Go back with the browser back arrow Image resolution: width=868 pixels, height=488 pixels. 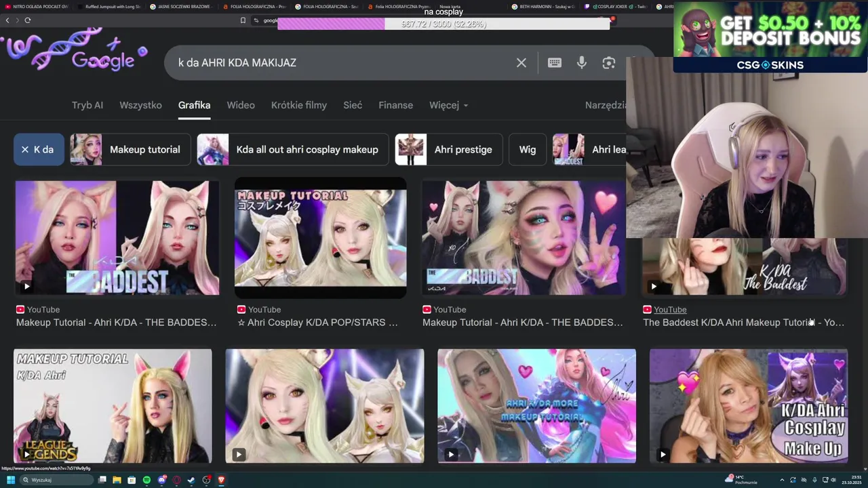[7, 20]
